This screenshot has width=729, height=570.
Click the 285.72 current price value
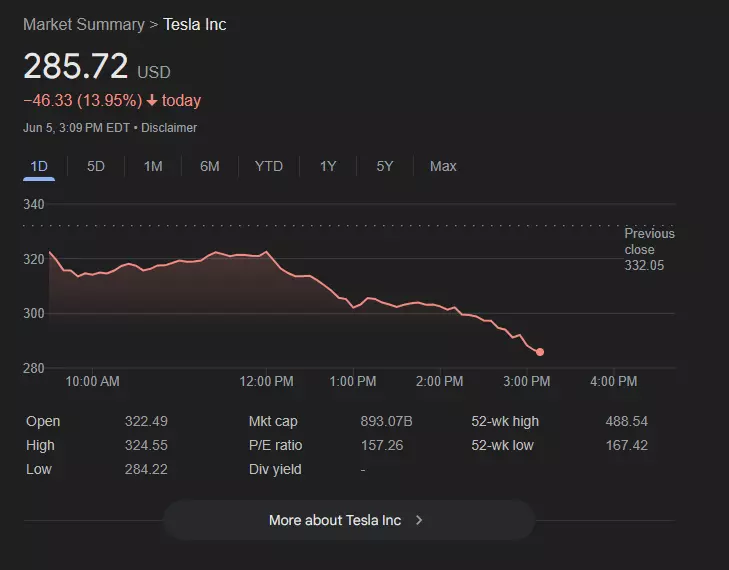click(x=76, y=66)
